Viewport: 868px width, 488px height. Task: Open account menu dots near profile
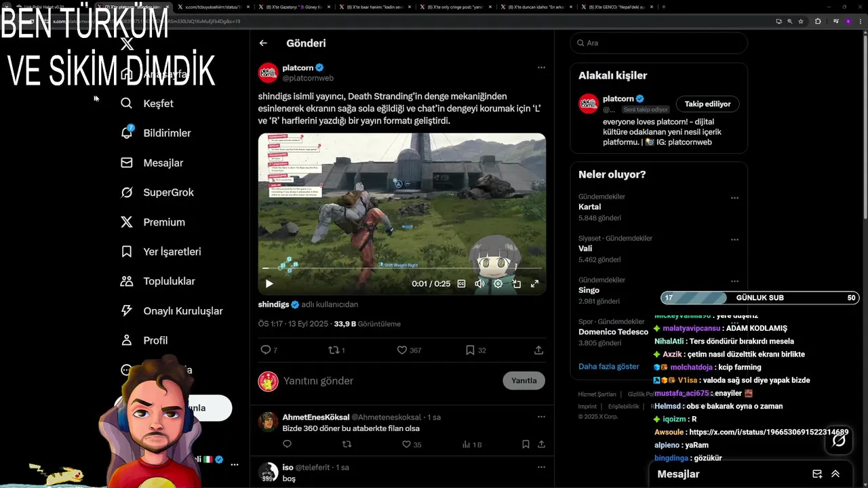pos(235,464)
